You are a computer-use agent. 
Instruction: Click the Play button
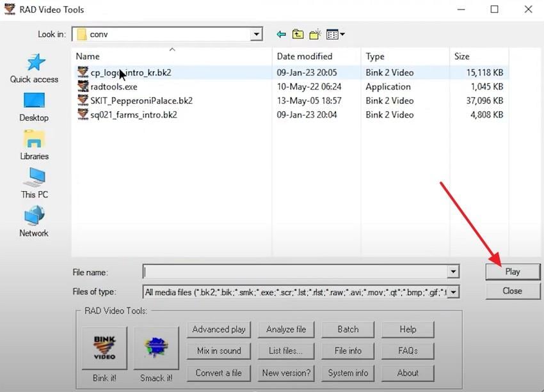tap(513, 272)
